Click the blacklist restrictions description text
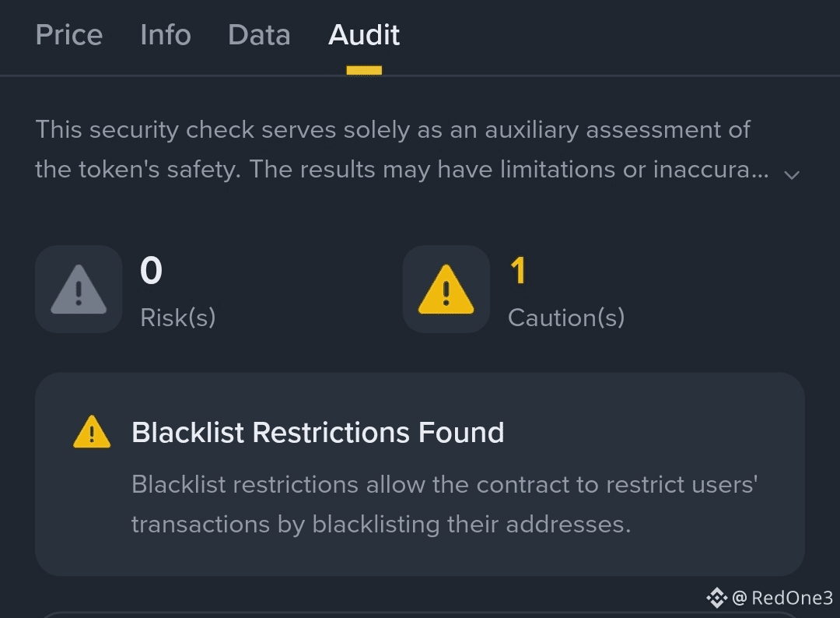Screen dimensions: 840x618 (444, 504)
